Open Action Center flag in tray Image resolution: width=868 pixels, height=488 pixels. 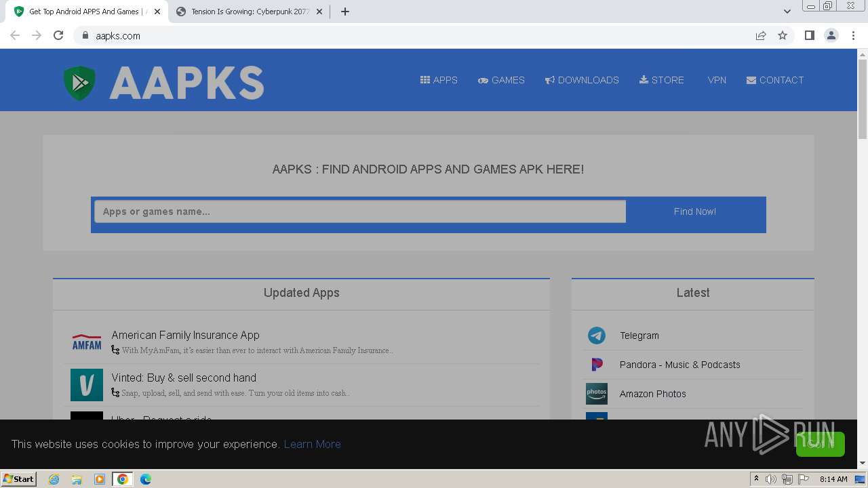804,479
